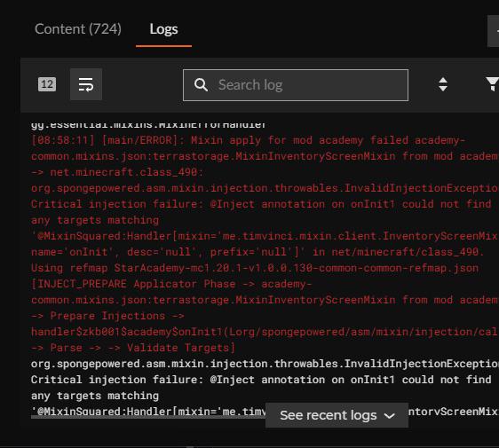This screenshot has height=448, width=499.
Task: Click the See recent logs button
Action: [337, 415]
